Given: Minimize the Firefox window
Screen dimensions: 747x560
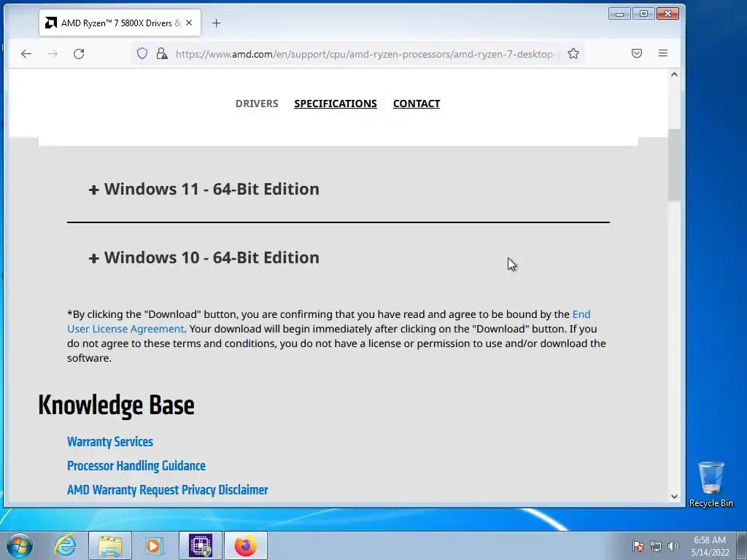Looking at the screenshot, I should point(619,13).
